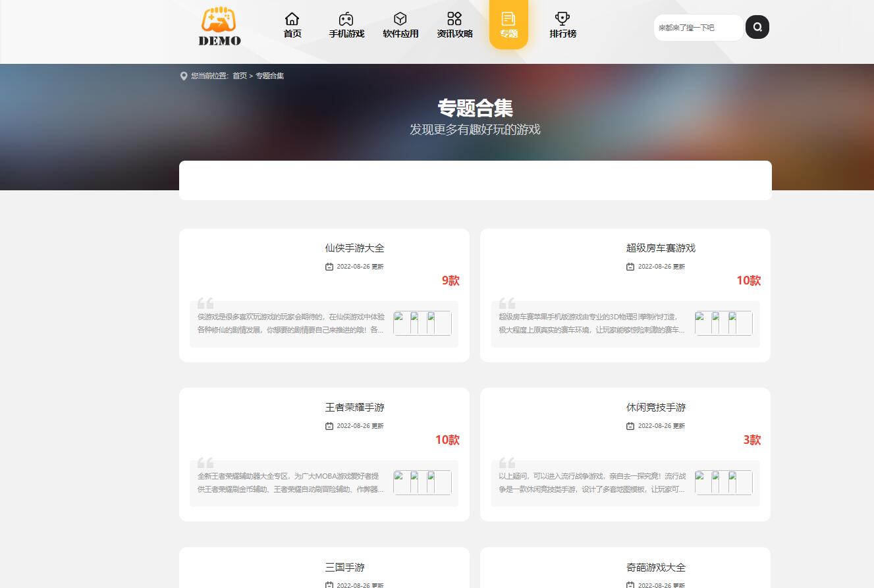Image resolution: width=874 pixels, height=588 pixels.
Task: Click the location pin in the breadcrumb bar
Action: tap(183, 76)
